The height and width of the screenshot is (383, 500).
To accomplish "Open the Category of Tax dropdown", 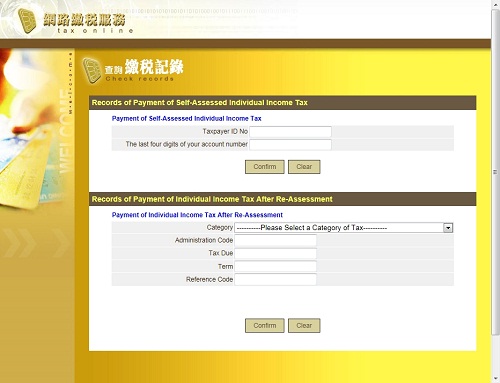I will 344,228.
